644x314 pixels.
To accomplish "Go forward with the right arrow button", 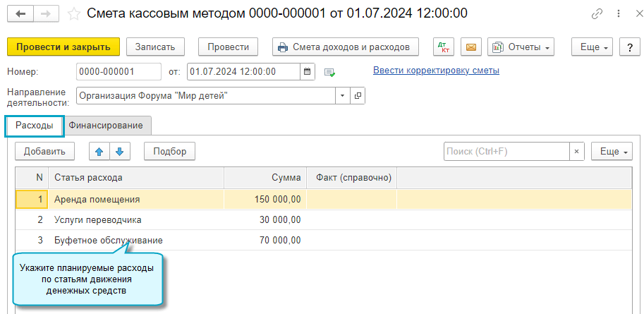I will 47,14.
